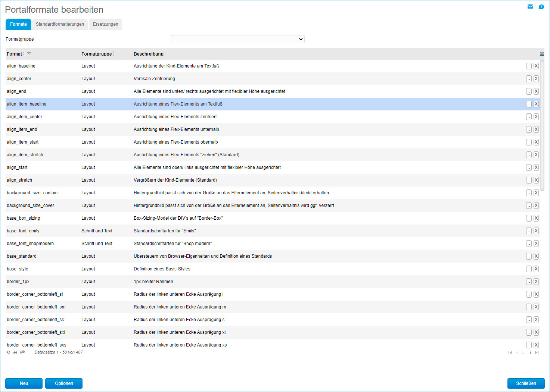Screen dimensions: 550x392
Task: Sort by the Format column arrows
Action: [x=24, y=54]
